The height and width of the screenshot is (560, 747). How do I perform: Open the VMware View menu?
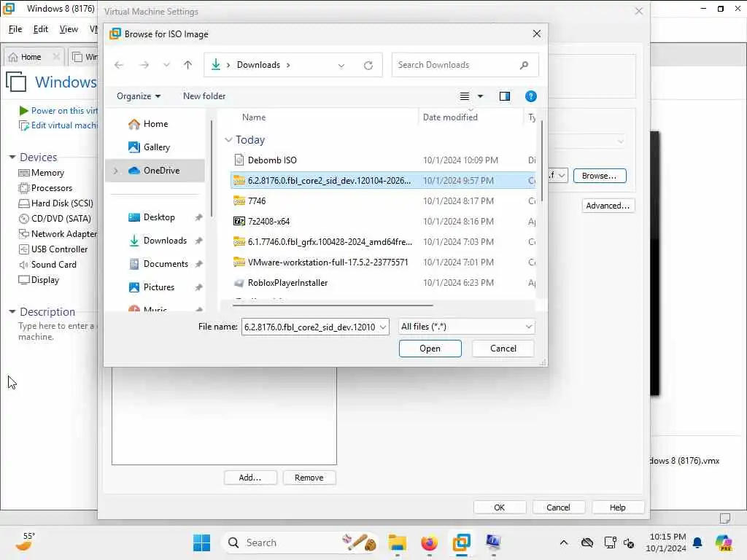pos(69,29)
